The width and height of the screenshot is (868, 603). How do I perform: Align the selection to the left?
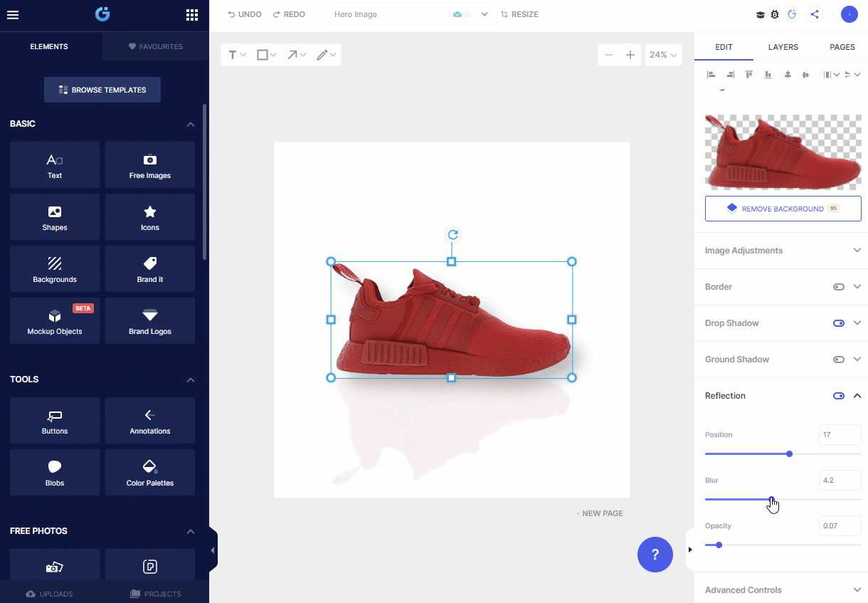711,74
